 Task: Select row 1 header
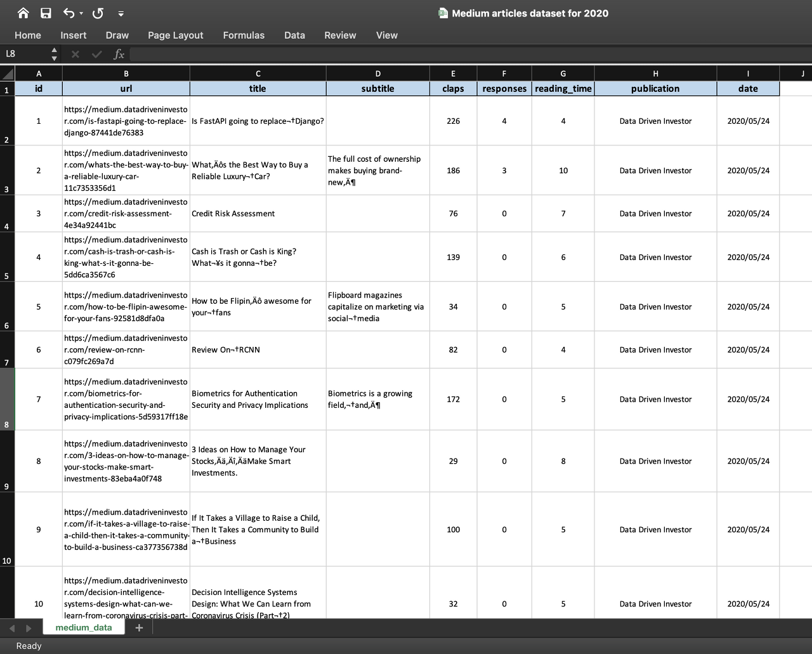(7, 89)
